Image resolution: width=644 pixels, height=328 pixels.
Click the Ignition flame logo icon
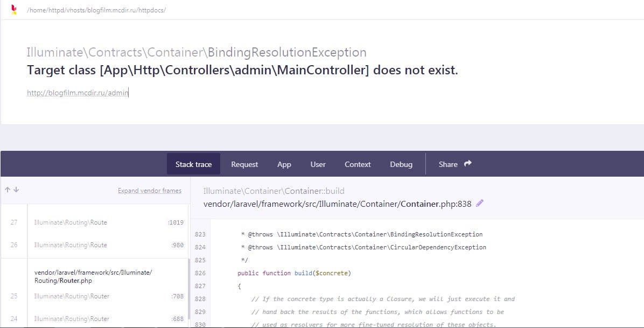pos(14,10)
